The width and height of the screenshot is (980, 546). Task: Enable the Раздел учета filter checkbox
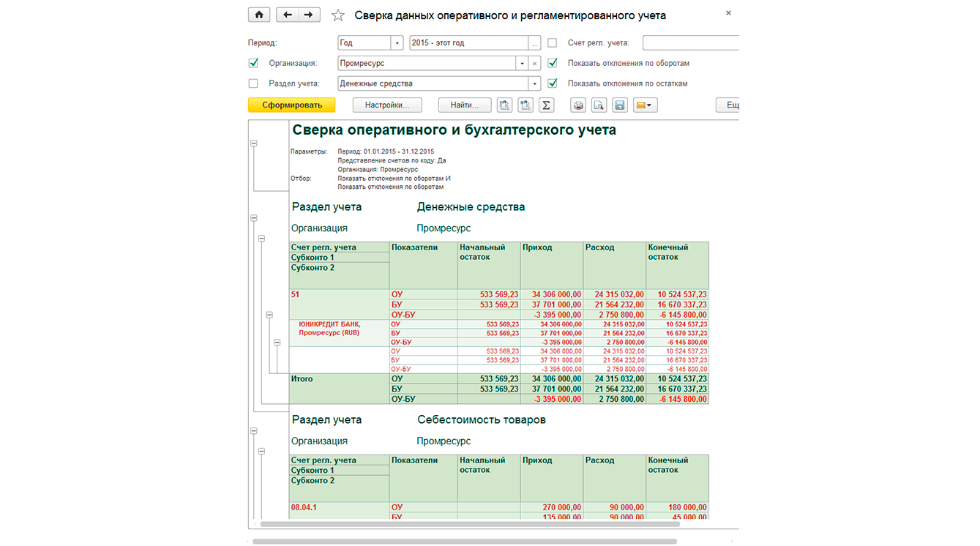click(x=253, y=83)
